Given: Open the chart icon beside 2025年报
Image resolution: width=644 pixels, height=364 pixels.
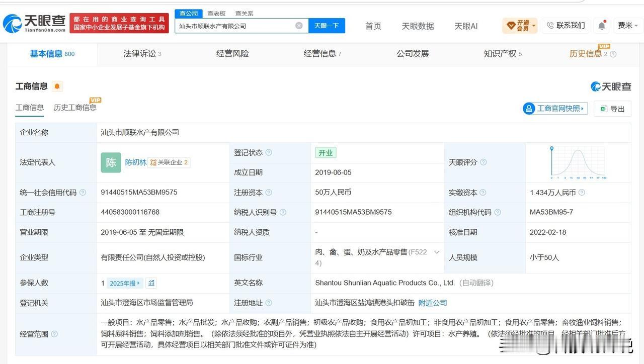Looking at the screenshot, I should pos(151,283).
